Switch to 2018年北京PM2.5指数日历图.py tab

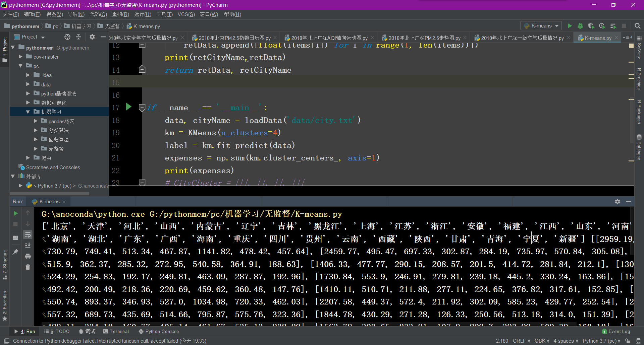[x=234, y=38]
